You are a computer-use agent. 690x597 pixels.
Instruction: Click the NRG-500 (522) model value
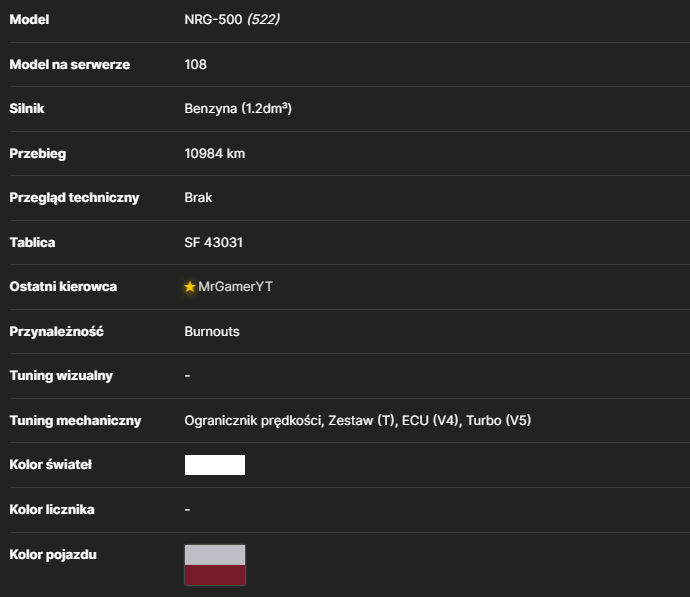tap(232, 19)
